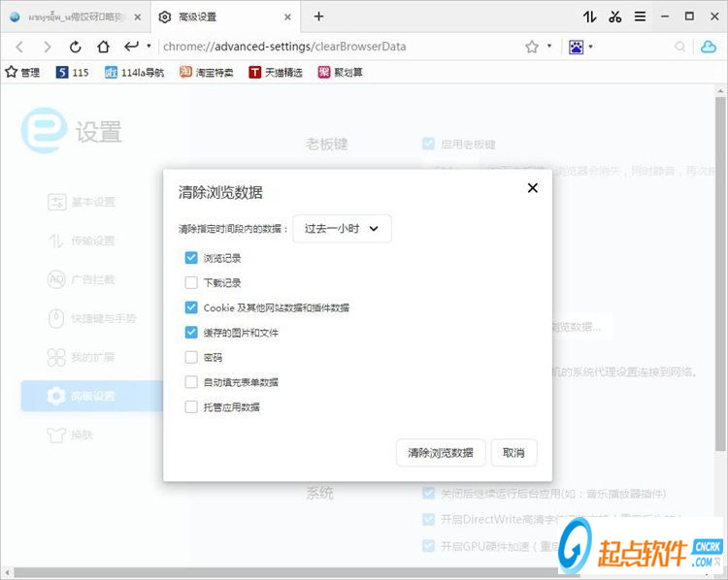
Task: Open the hamburger main menu
Action: tap(641, 17)
